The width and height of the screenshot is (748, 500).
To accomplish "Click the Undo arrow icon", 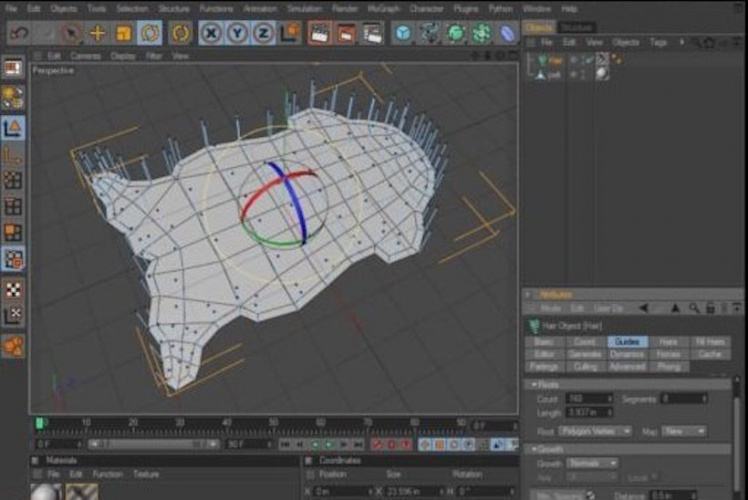I will click(19, 33).
